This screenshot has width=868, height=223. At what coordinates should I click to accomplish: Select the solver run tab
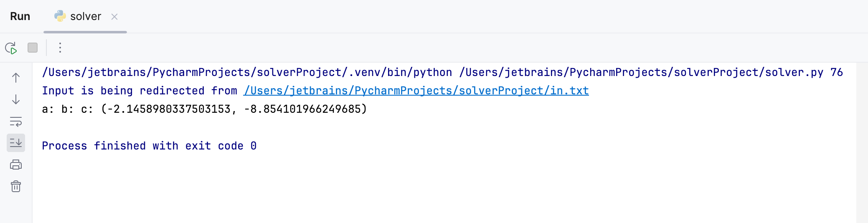[x=85, y=16]
